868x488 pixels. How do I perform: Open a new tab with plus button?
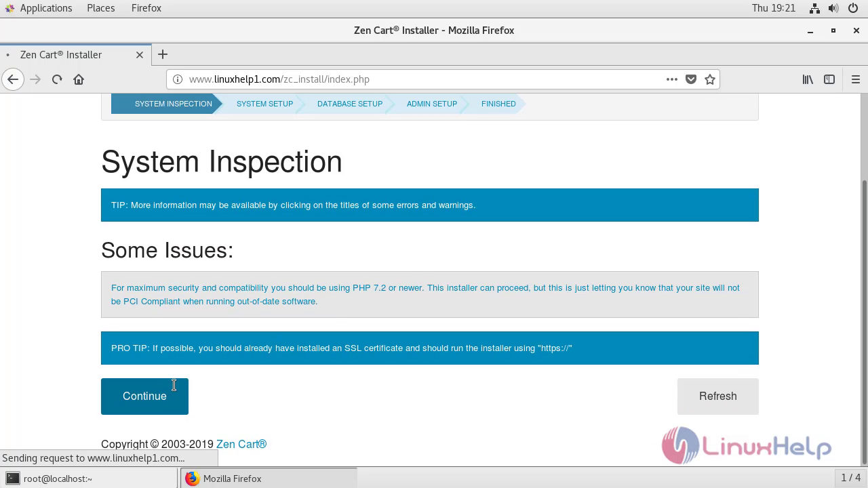[163, 54]
